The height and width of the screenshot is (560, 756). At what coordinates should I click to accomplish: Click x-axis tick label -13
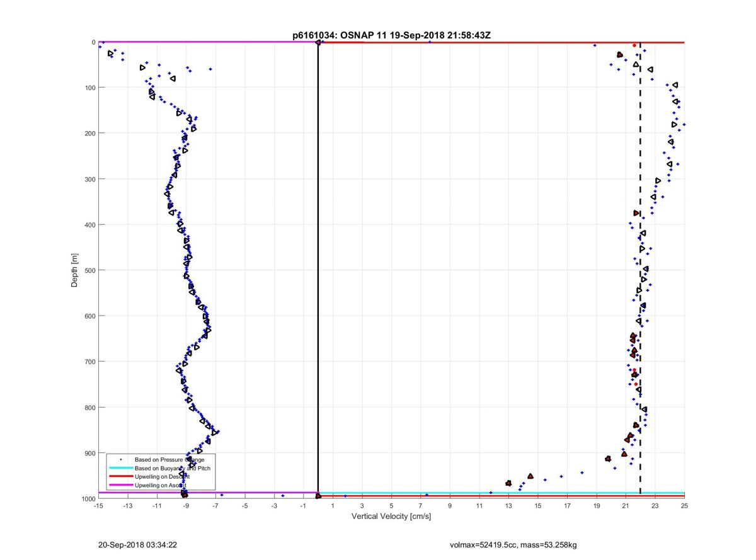[x=127, y=506]
